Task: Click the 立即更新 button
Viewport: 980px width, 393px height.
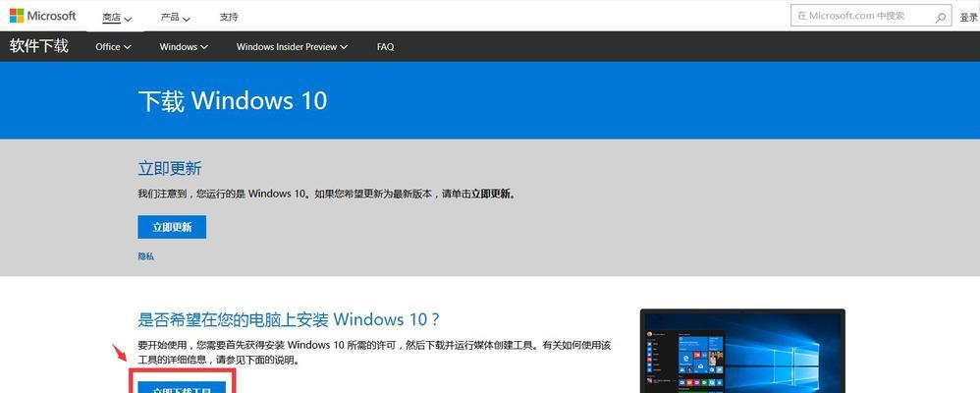Action: (172, 227)
